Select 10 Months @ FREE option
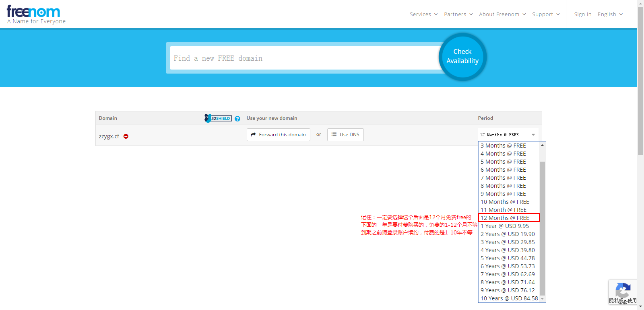644x310 pixels. (509, 202)
